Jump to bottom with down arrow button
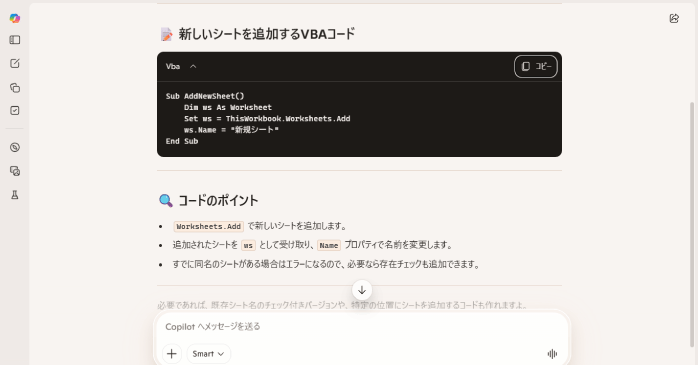Image resolution: width=698 pixels, height=365 pixels. (362, 290)
